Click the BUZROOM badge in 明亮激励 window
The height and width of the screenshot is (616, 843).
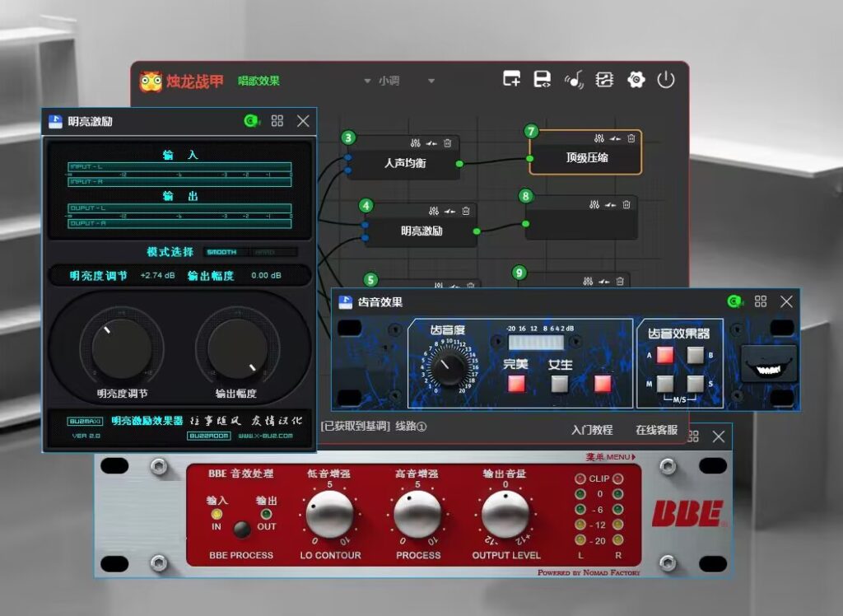pos(208,435)
